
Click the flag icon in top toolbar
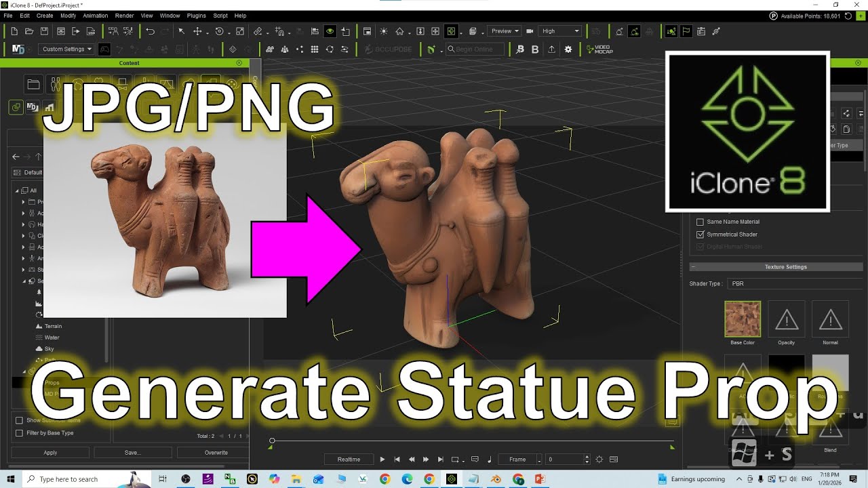coord(686,31)
